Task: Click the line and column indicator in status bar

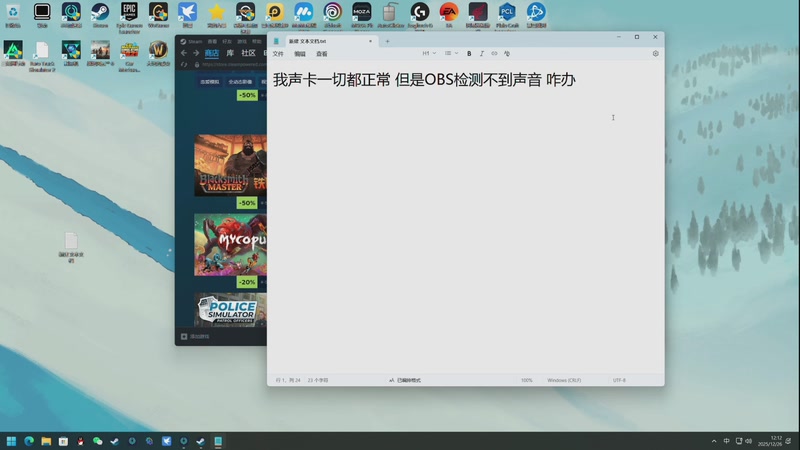Action: 288,380
